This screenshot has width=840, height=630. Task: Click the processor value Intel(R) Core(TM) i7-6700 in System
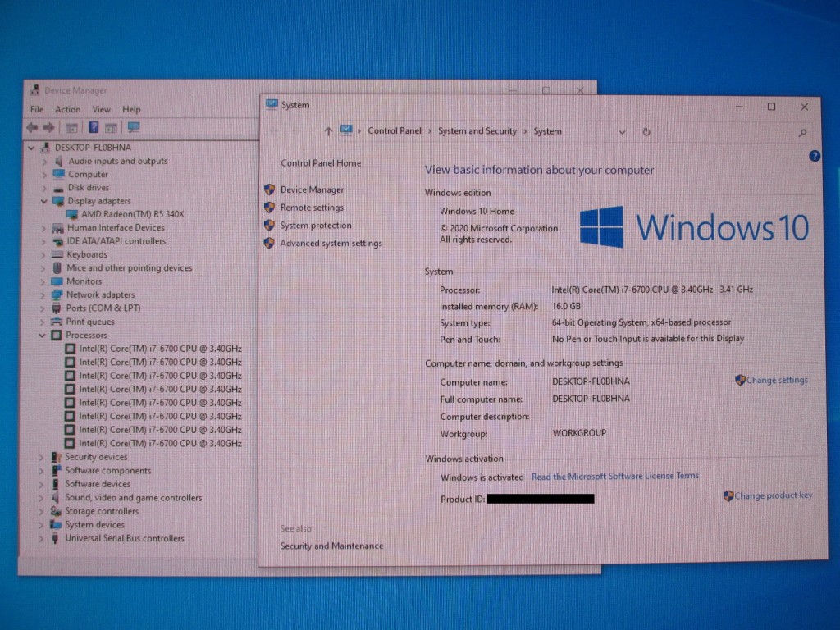pos(652,290)
